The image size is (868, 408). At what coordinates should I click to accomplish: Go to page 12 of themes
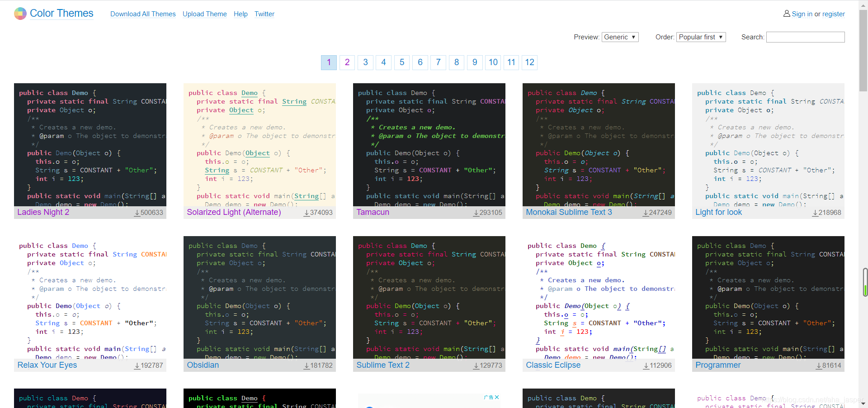tap(530, 62)
